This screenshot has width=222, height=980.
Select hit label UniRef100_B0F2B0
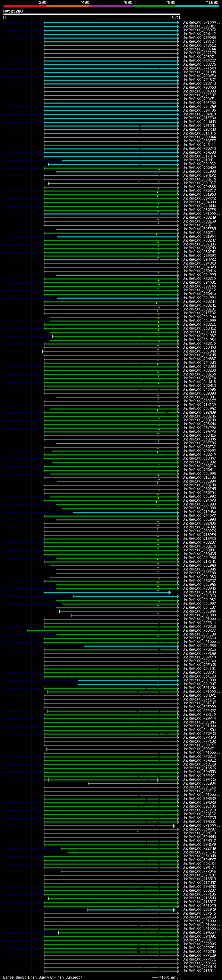199,103
